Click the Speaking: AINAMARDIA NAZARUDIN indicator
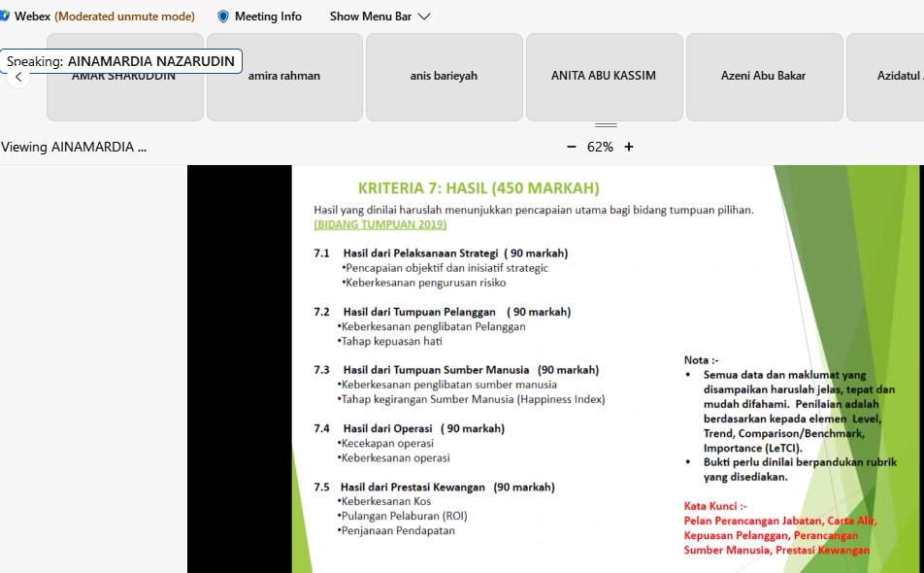This screenshot has height=573, width=924. click(120, 61)
